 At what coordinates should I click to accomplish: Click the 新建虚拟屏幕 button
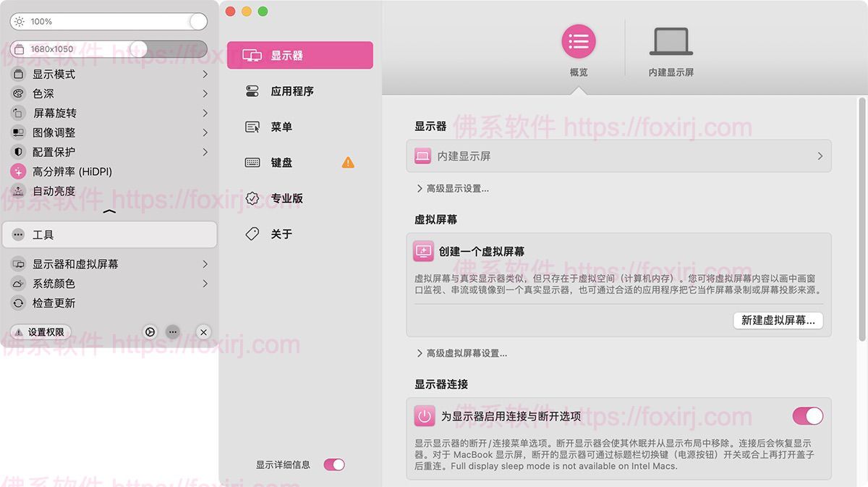click(778, 321)
